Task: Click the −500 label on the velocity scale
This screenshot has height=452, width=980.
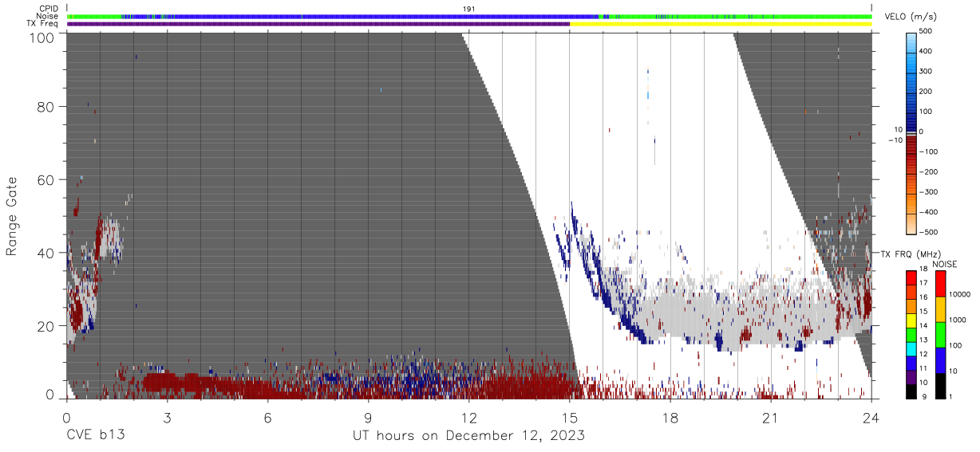Action: click(927, 231)
